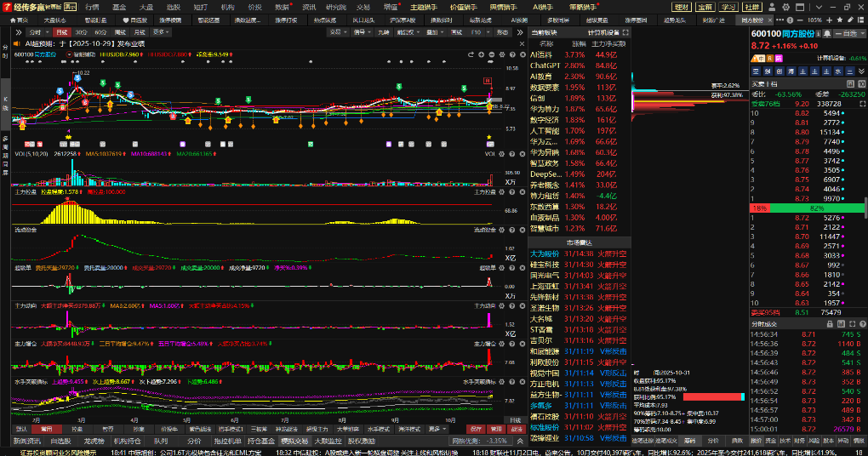The width and height of the screenshot is (868, 456).
Task: Open the 更多 period dropdown
Action: click(158, 32)
